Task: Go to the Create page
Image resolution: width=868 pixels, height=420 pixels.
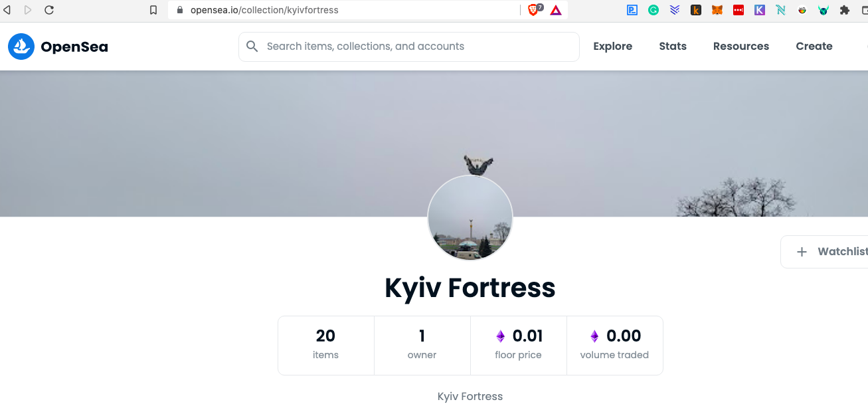Action: pyautogui.click(x=814, y=47)
